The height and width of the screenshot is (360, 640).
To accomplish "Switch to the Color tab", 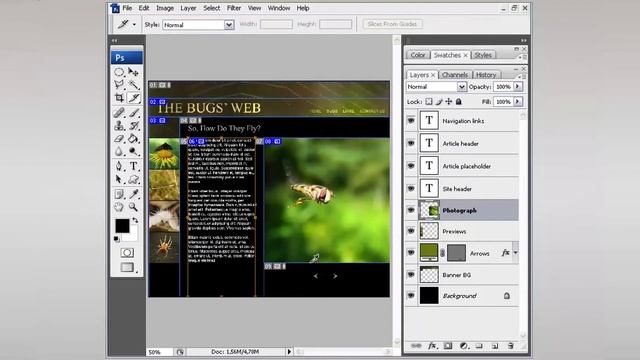I will point(418,55).
